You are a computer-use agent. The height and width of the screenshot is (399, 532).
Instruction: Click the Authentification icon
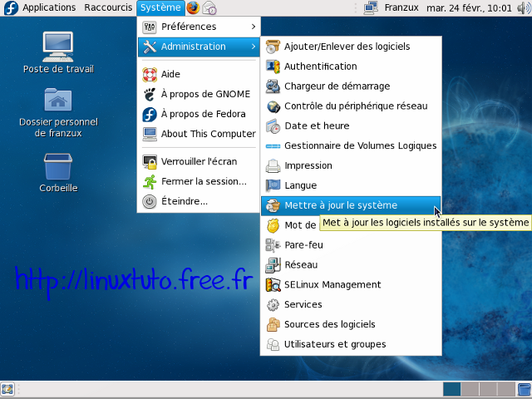(x=273, y=66)
